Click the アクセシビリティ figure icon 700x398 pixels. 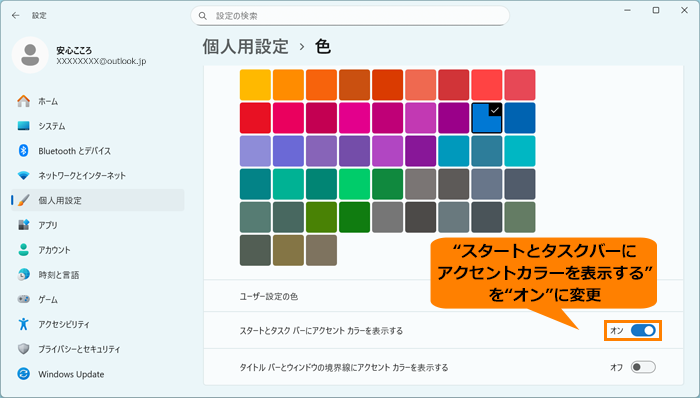pyautogui.click(x=24, y=324)
